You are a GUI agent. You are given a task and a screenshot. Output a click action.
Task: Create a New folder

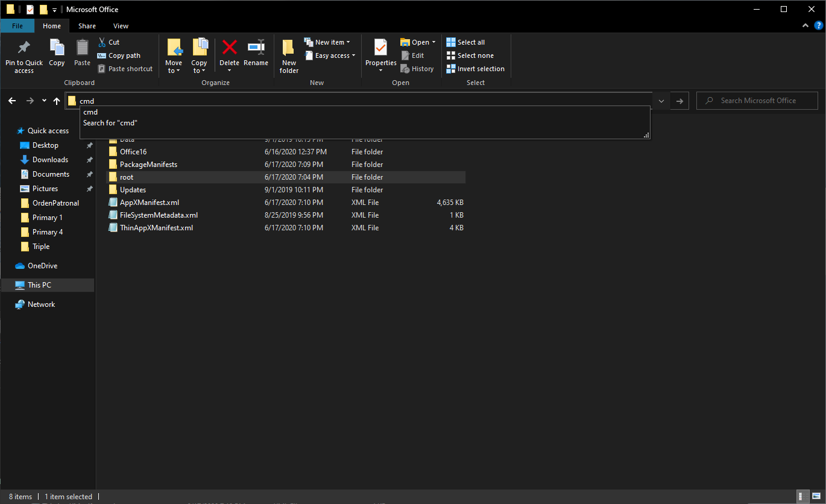pos(289,56)
